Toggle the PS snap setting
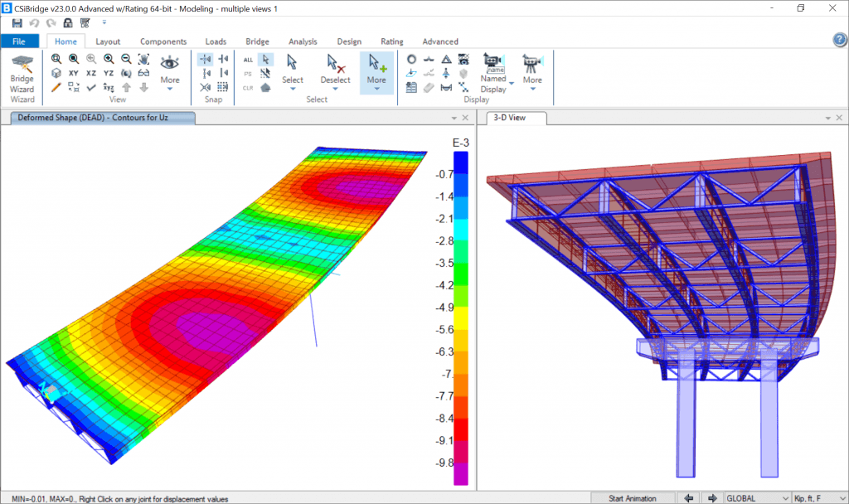 248,73
